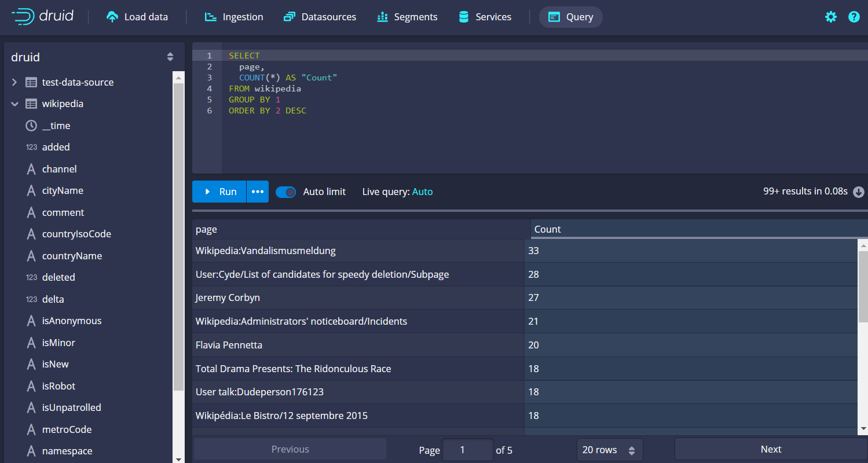868x463 pixels.
Task: Click the Druid logo icon
Action: pyautogui.click(x=23, y=17)
